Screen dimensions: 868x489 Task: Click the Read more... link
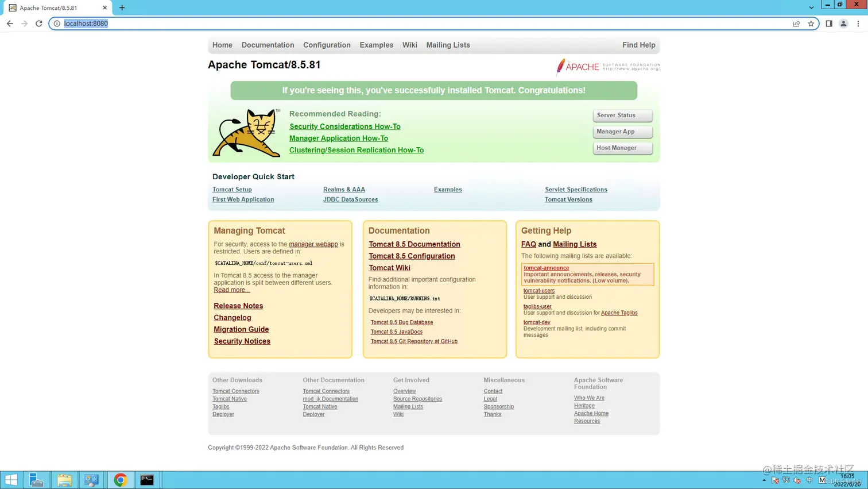232,290
